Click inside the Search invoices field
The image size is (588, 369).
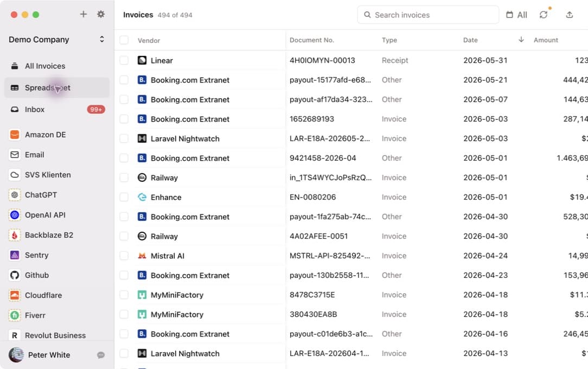tap(428, 15)
